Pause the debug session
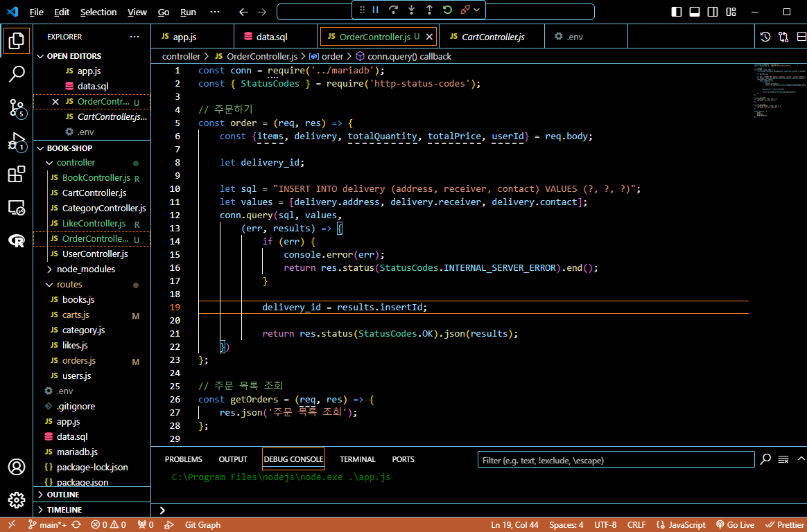 pyautogui.click(x=375, y=10)
